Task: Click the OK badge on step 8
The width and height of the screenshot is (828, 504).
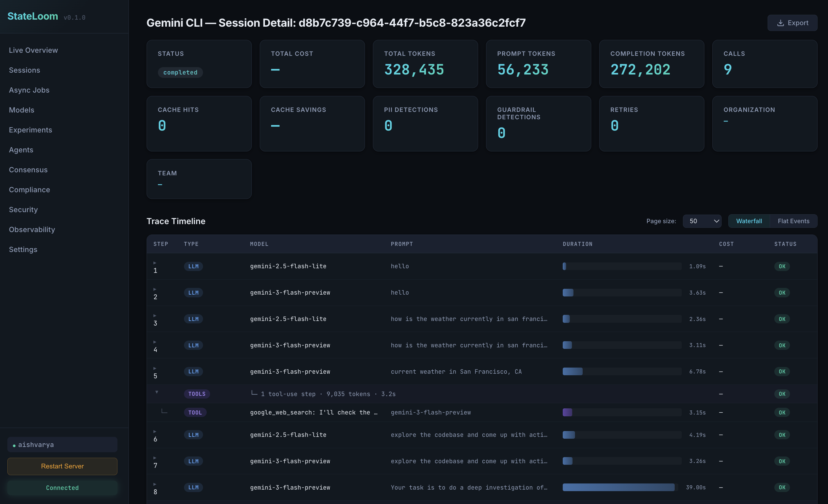Action: pos(782,487)
